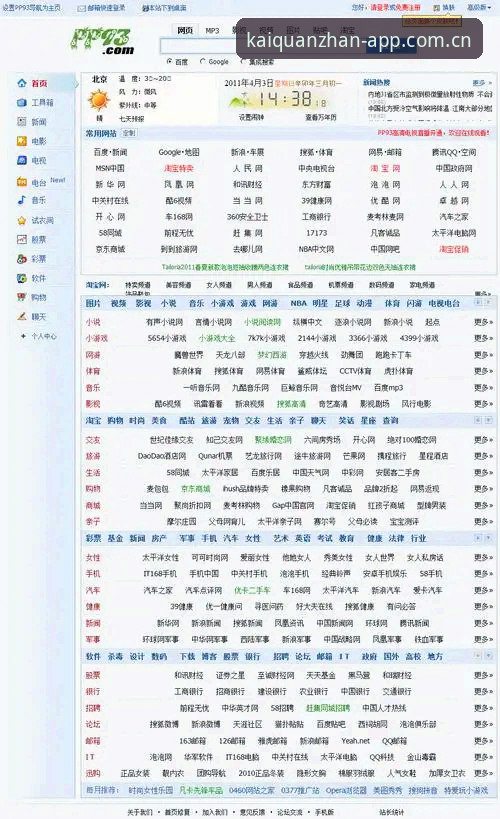Select the 百度 search engine radio button
The width and height of the screenshot is (500, 819).
click(169, 62)
